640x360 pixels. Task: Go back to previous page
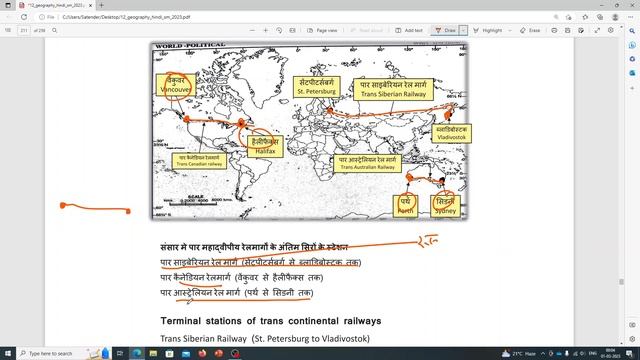pos(9,17)
